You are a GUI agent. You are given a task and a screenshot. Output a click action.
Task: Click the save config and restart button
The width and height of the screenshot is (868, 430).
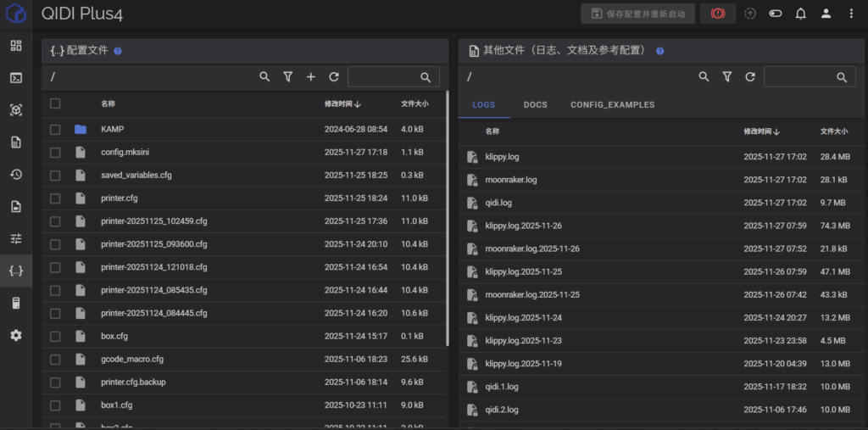point(637,14)
